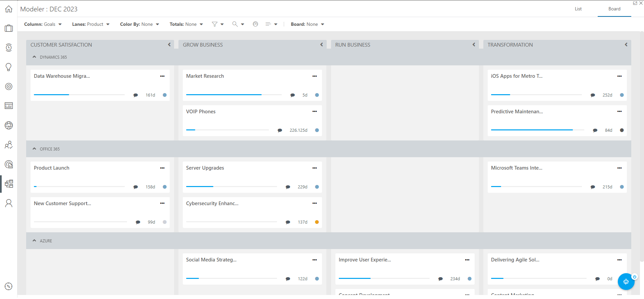This screenshot has height=299, width=644.
Task: Open the Color By: None dropdown
Action: pyautogui.click(x=140, y=24)
